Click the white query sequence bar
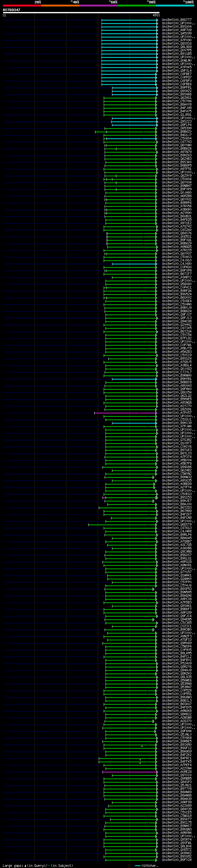The width and height of the screenshot is (197, 868). click(81, 12)
